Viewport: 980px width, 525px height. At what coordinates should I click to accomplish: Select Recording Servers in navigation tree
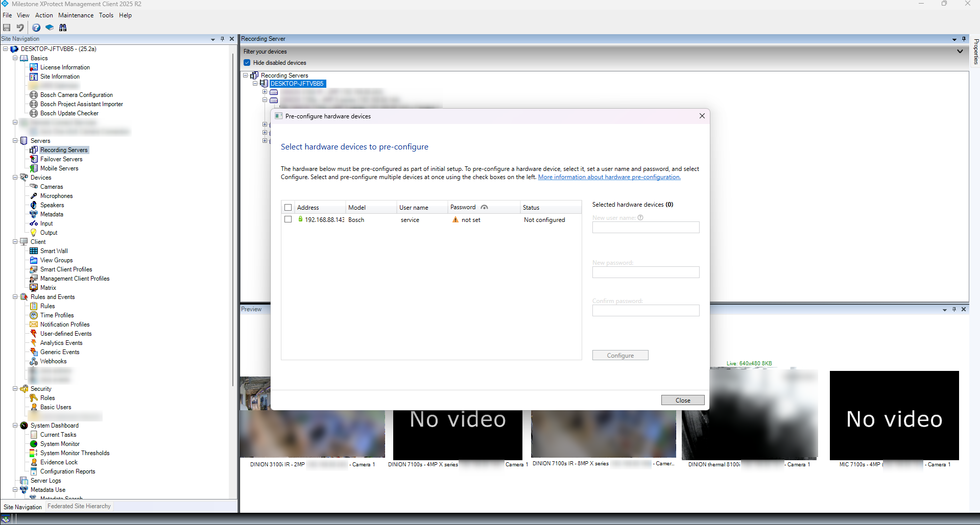click(x=64, y=150)
